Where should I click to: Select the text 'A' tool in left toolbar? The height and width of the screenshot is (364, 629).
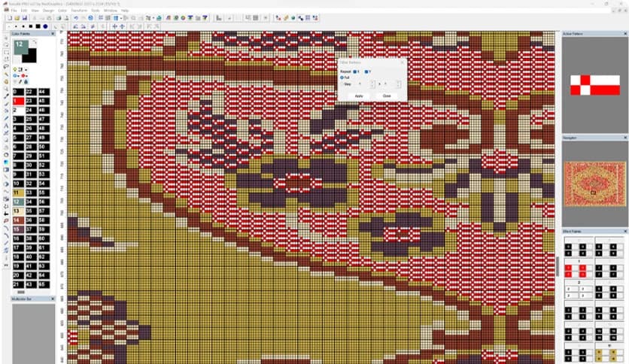(x=6, y=126)
